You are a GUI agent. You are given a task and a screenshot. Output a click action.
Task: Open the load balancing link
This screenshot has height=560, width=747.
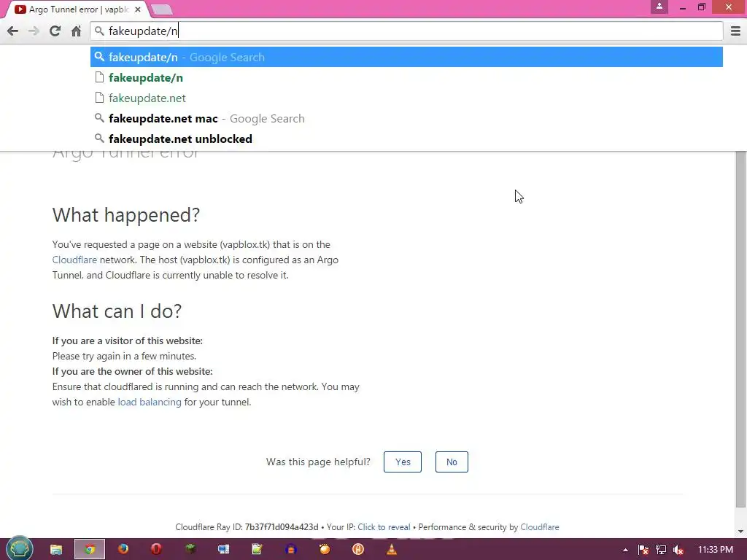(x=150, y=402)
